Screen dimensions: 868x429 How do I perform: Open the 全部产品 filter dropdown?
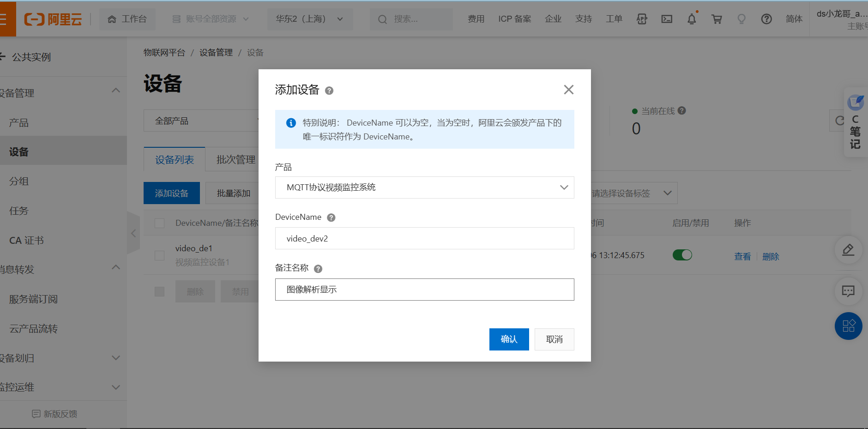(x=201, y=121)
